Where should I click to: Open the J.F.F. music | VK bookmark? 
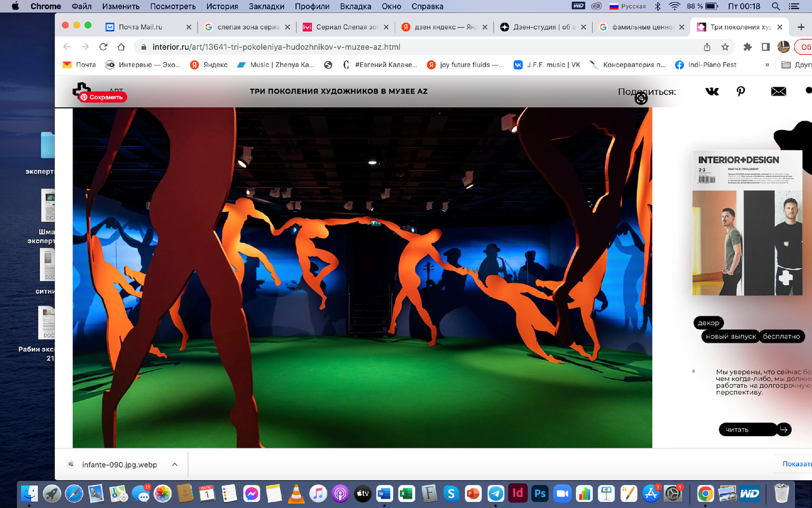(x=547, y=65)
